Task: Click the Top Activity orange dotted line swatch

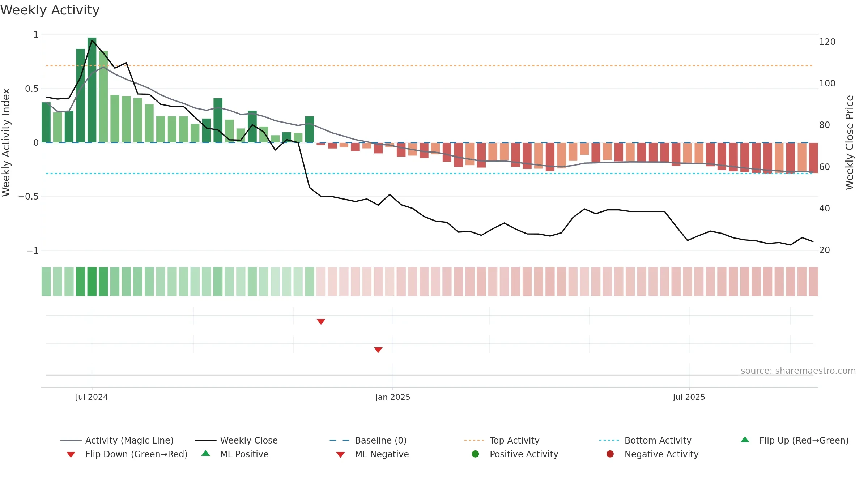Action: tap(474, 440)
